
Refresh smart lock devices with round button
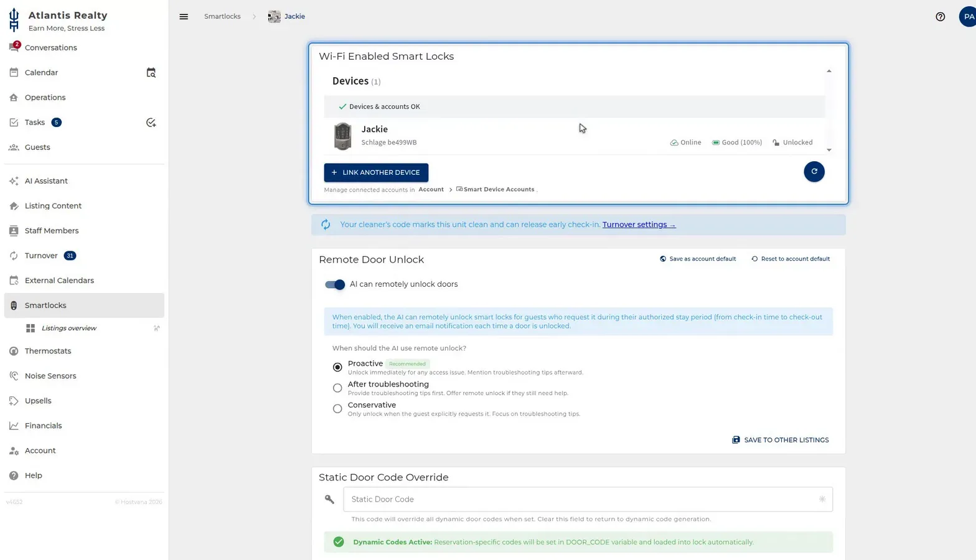click(x=814, y=172)
